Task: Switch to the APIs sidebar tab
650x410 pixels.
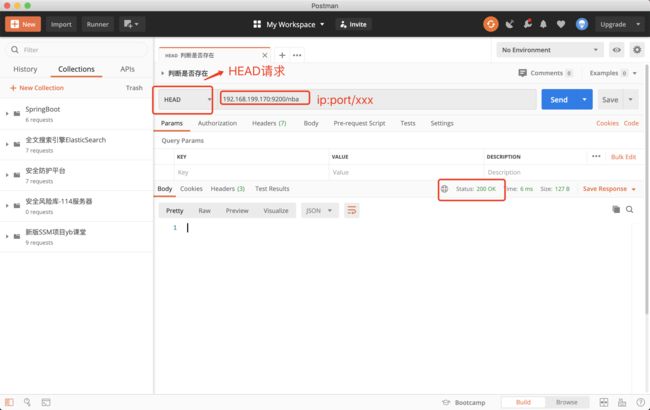Action: [127, 69]
